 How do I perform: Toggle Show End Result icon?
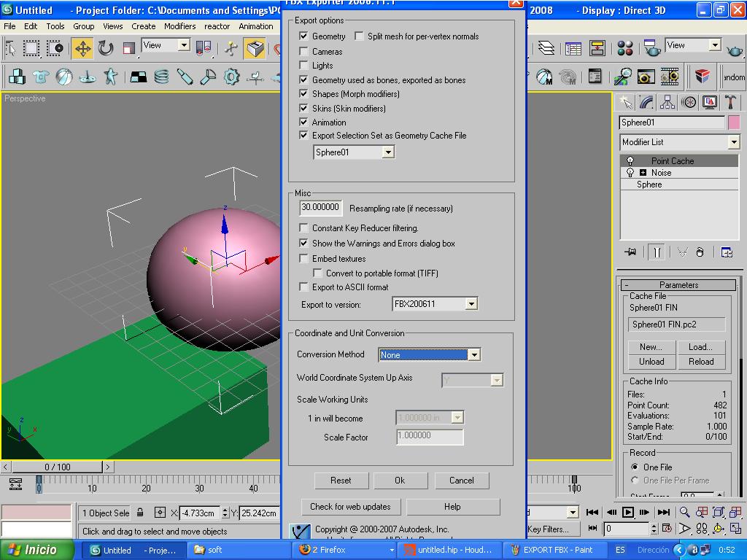657,252
